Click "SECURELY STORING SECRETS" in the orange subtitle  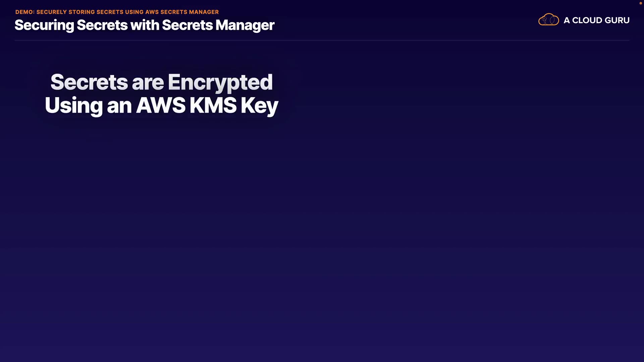point(80,12)
